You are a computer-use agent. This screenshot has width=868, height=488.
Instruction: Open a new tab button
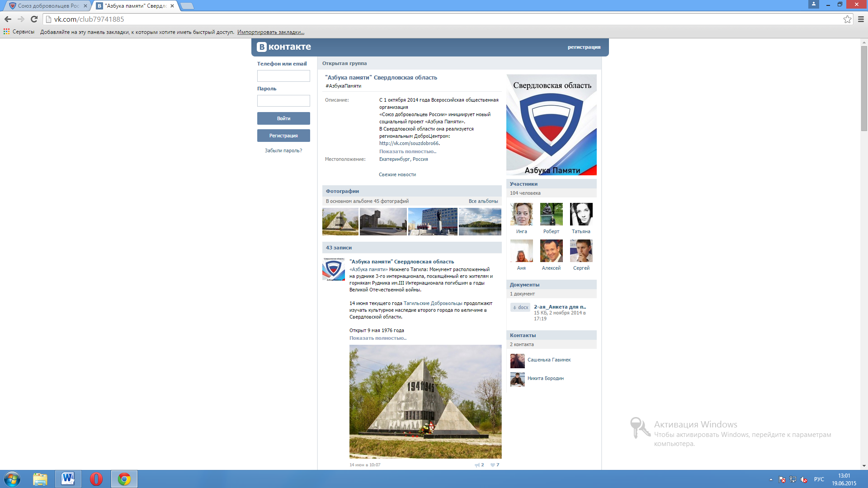click(187, 6)
